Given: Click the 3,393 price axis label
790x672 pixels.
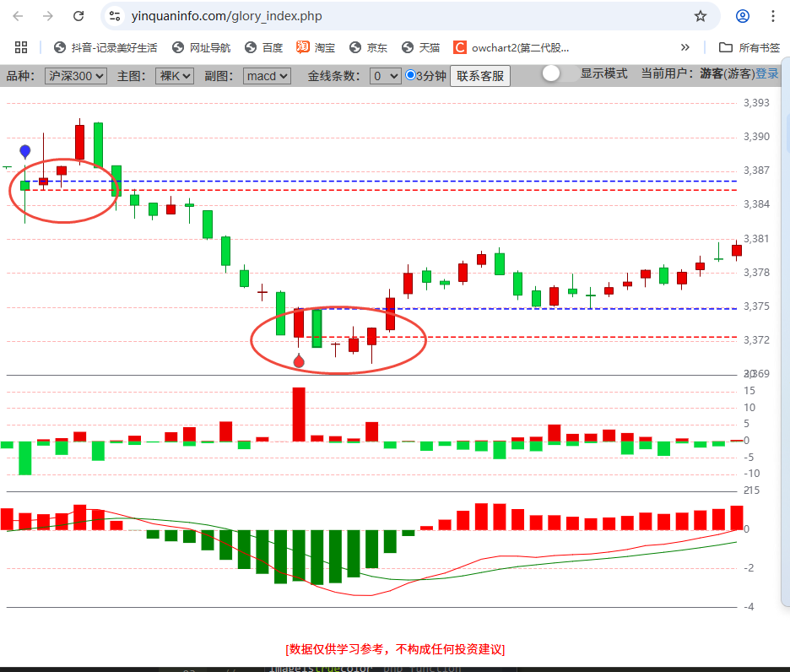Looking at the screenshot, I should coord(756,103).
